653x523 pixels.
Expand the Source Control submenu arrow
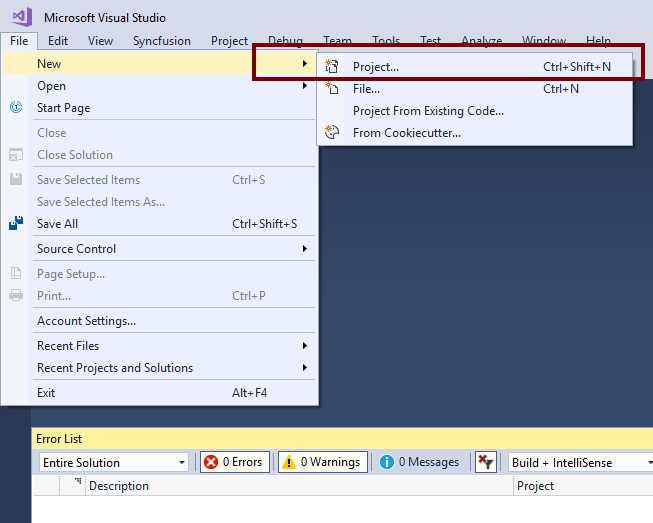[305, 249]
